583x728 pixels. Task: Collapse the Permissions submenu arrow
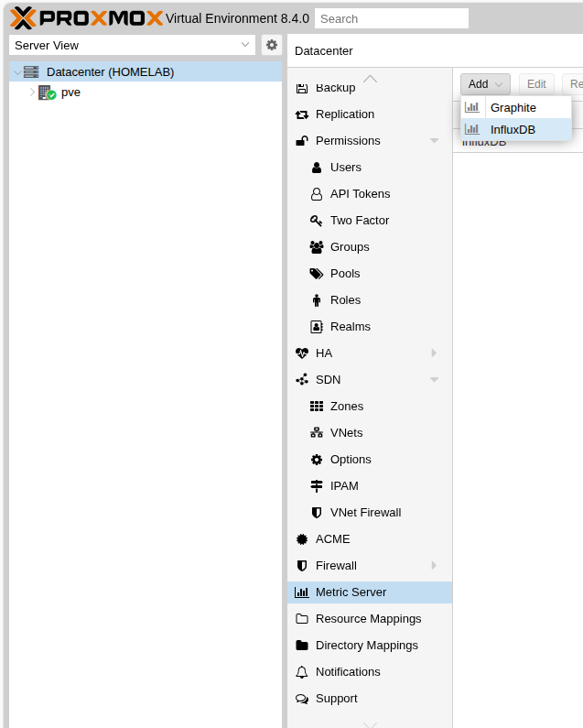pos(435,141)
